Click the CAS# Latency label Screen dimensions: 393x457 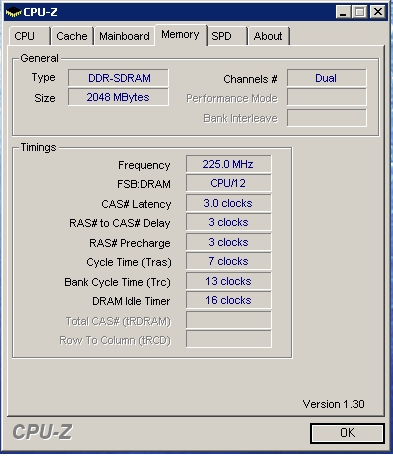[136, 204]
